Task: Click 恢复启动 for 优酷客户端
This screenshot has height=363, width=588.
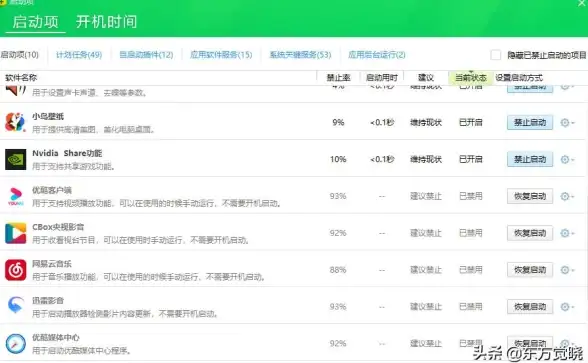Action: tap(530, 196)
